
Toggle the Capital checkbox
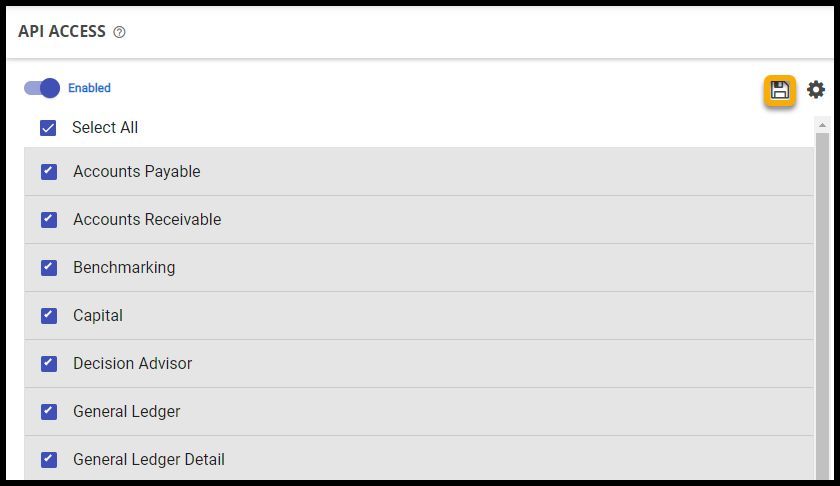point(49,316)
